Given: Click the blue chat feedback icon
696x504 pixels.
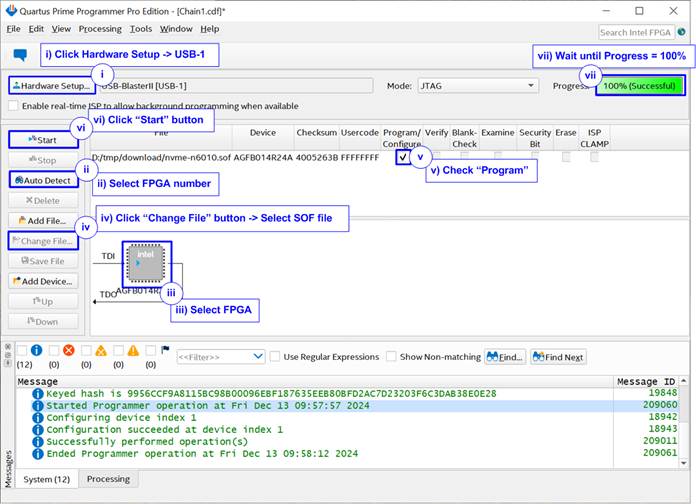Looking at the screenshot, I should tap(20, 55).
